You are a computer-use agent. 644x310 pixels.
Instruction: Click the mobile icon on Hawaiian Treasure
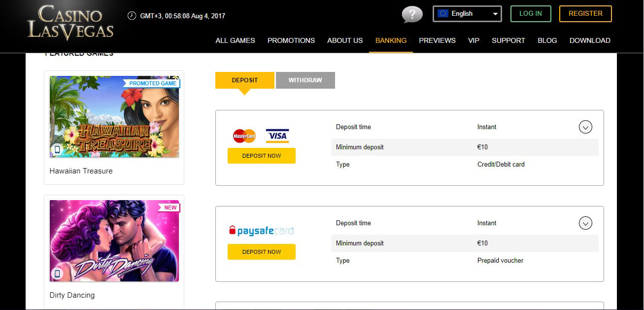point(57,149)
